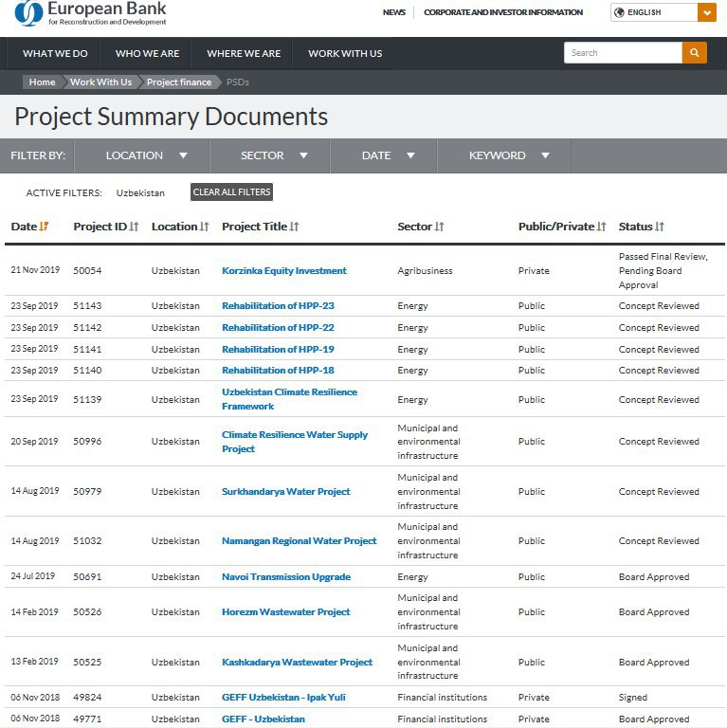This screenshot has height=728, width=727.
Task: Open Namangan Regional Water Project link
Action: [x=299, y=541]
